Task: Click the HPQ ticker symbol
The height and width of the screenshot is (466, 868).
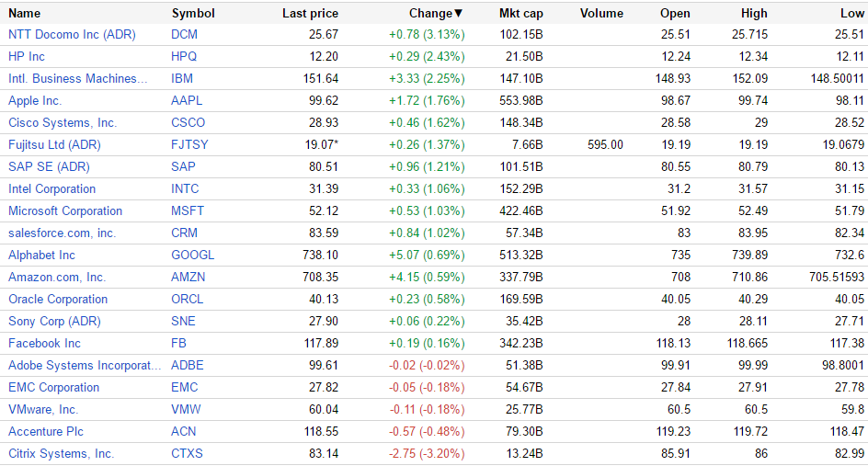Action: tap(184, 56)
